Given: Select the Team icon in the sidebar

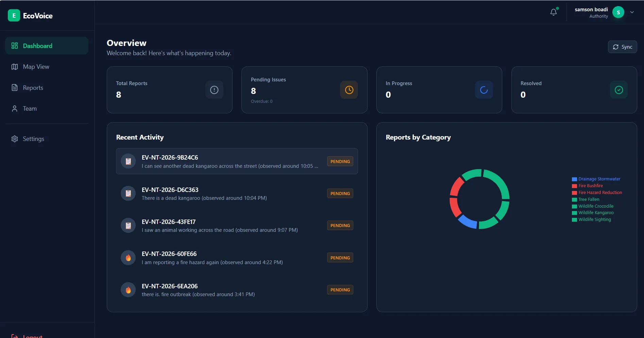Looking at the screenshot, I should tap(15, 108).
